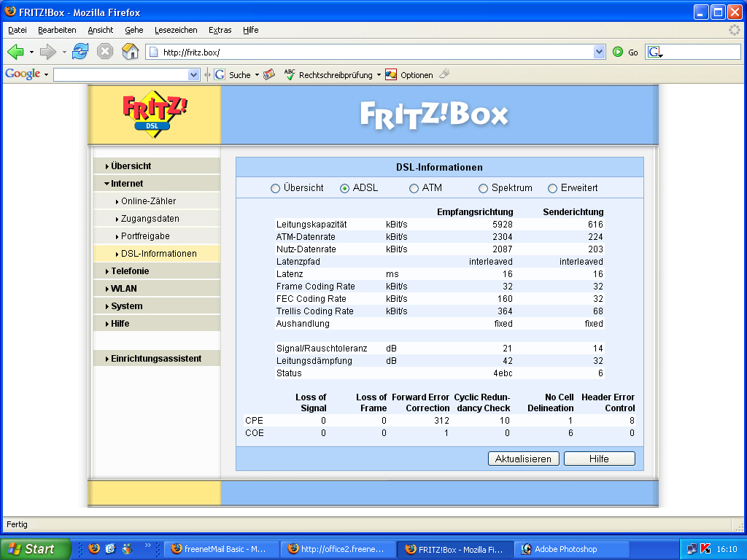Click the second quick launch icon in taskbar
This screenshot has width=747, height=560.
(111, 548)
